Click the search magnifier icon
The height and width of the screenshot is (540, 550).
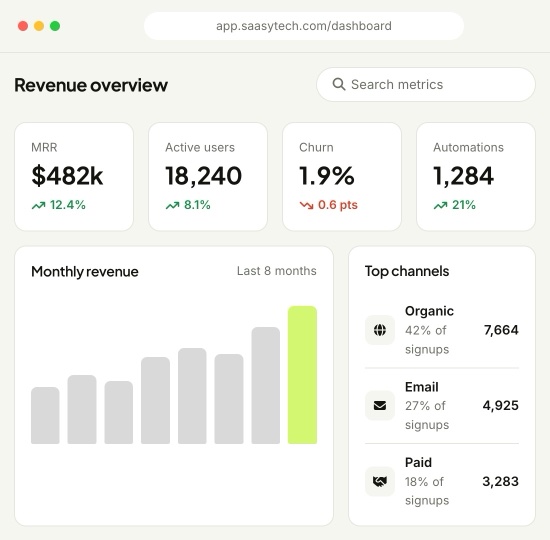pyautogui.click(x=338, y=84)
